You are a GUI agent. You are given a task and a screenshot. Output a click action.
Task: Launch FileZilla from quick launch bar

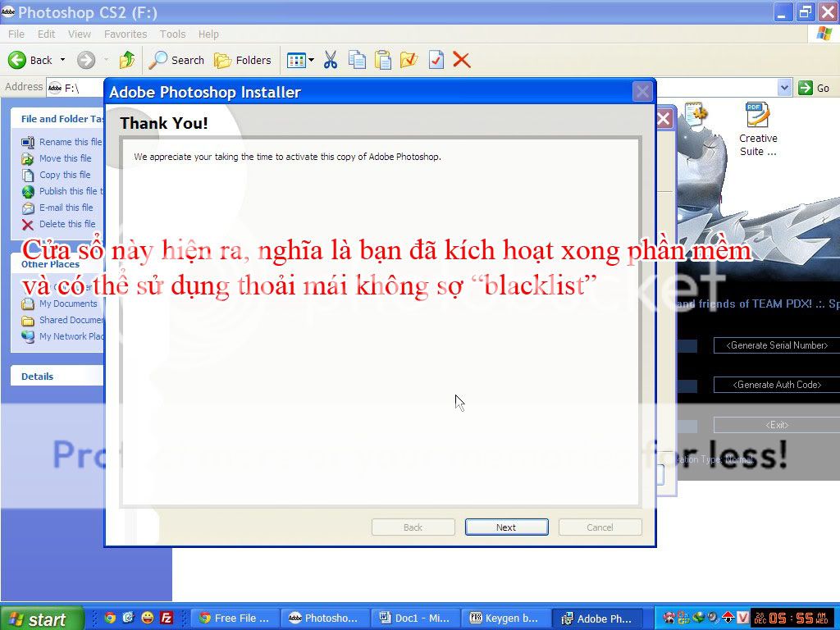167,618
